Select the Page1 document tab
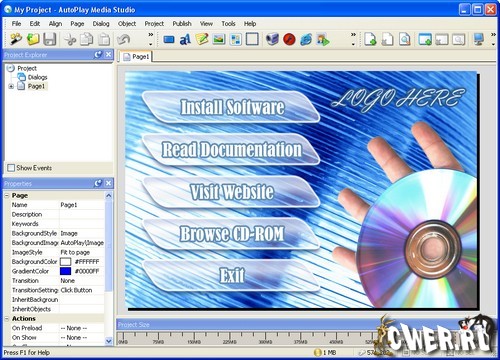This screenshot has width=500, height=360. [x=136, y=57]
